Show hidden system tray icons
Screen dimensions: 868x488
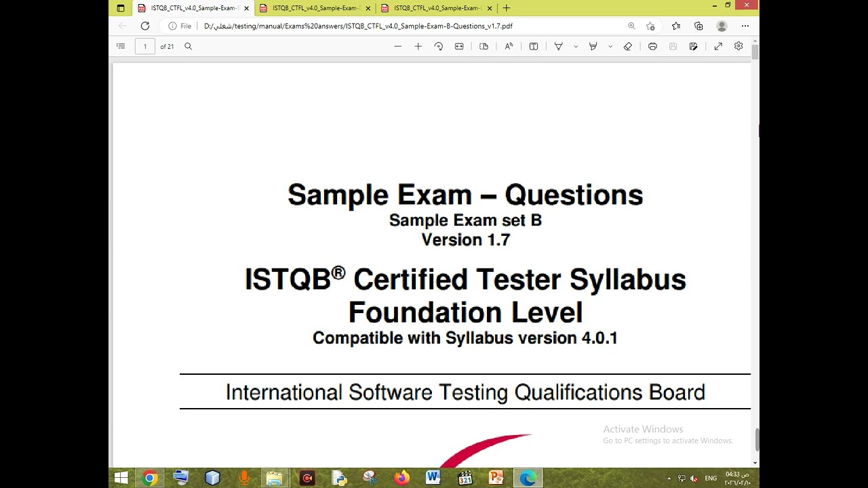click(669, 478)
